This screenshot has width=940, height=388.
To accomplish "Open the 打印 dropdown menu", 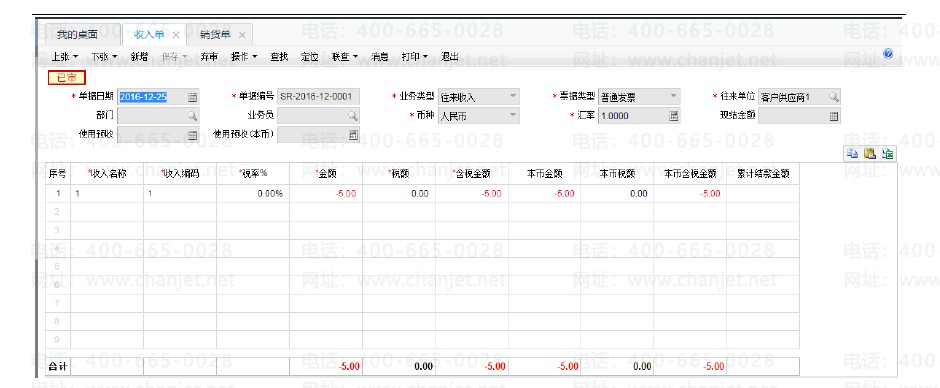I will click(415, 57).
